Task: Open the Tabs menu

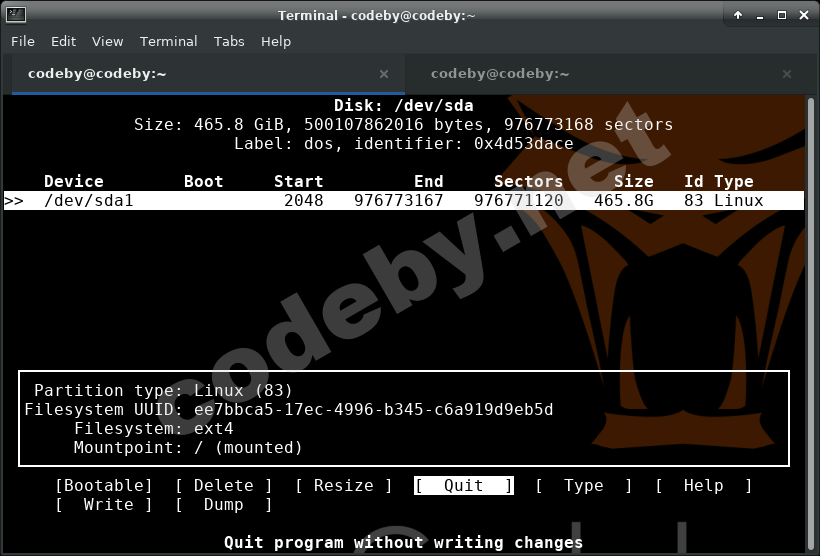Action: point(229,41)
